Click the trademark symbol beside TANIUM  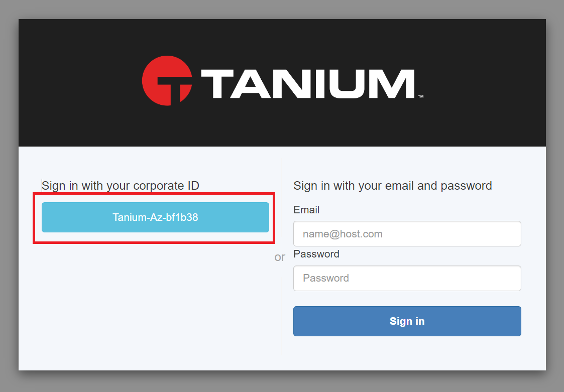click(x=420, y=96)
